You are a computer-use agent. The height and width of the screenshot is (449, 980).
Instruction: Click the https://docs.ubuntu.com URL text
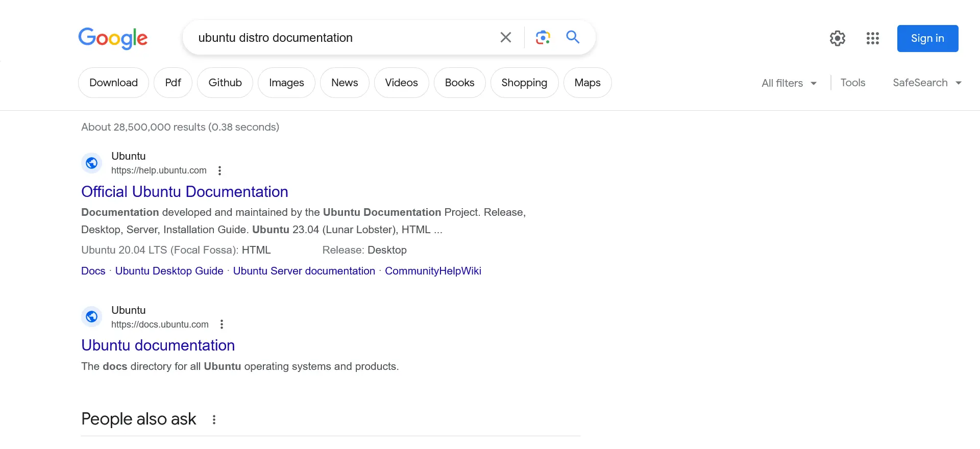pyautogui.click(x=160, y=325)
